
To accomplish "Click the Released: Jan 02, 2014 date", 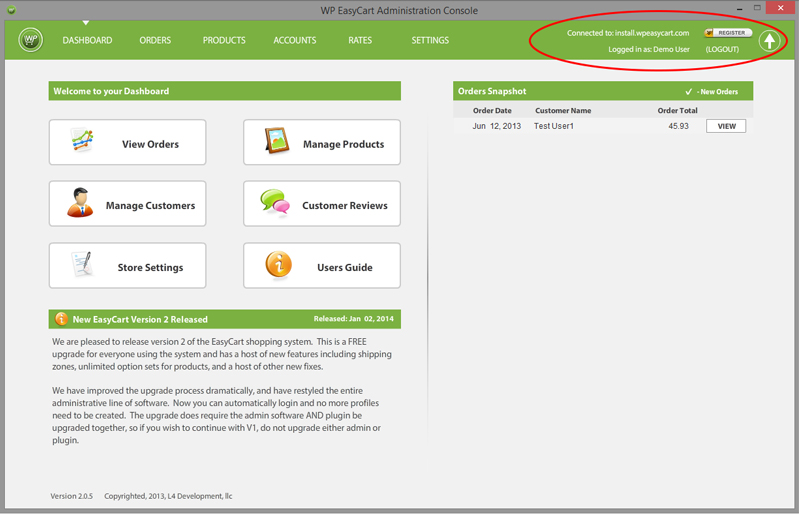I will 354,319.
